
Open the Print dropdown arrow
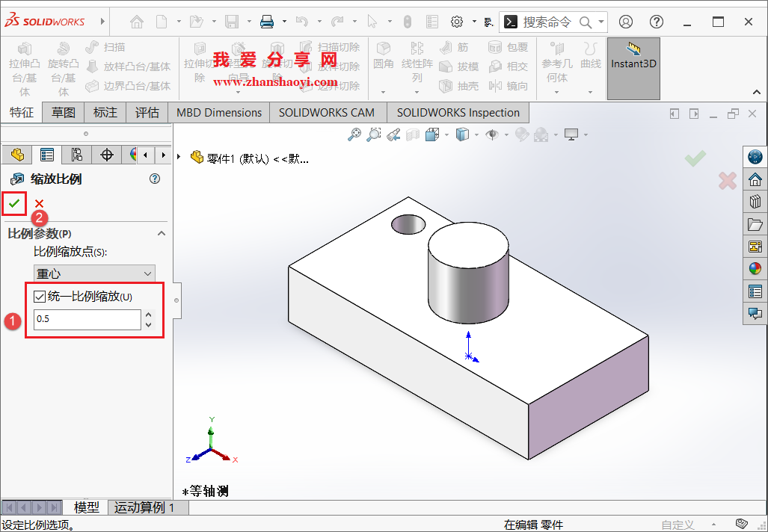pos(284,22)
